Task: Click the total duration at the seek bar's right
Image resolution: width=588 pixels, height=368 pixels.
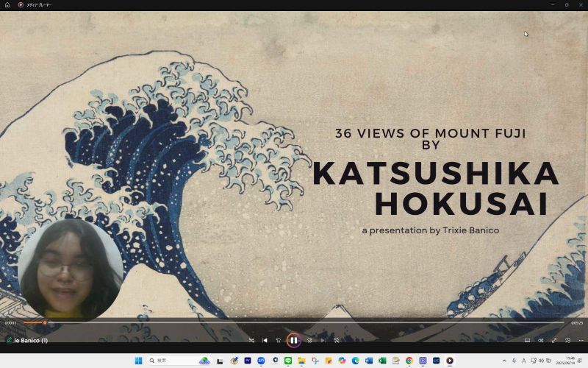Action: pos(577,323)
